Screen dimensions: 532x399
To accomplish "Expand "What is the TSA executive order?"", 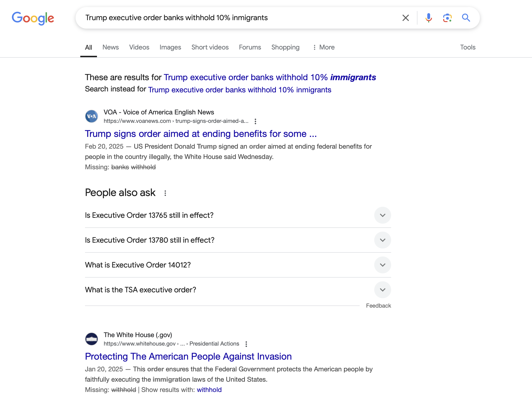I will pyautogui.click(x=382, y=290).
